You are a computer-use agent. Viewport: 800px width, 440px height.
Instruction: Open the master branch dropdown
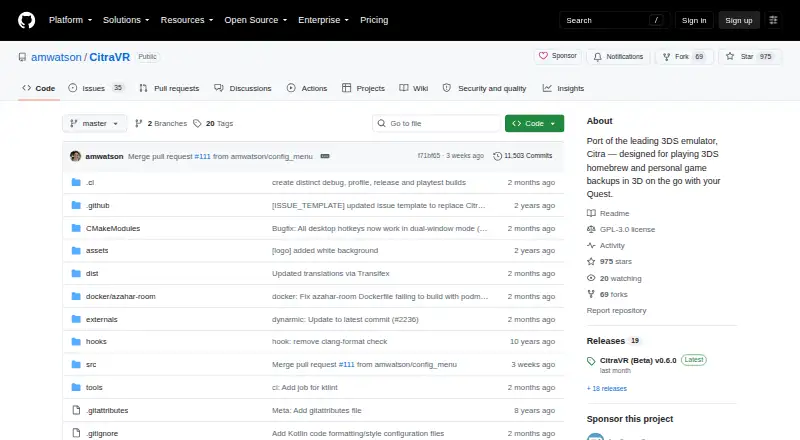94,124
